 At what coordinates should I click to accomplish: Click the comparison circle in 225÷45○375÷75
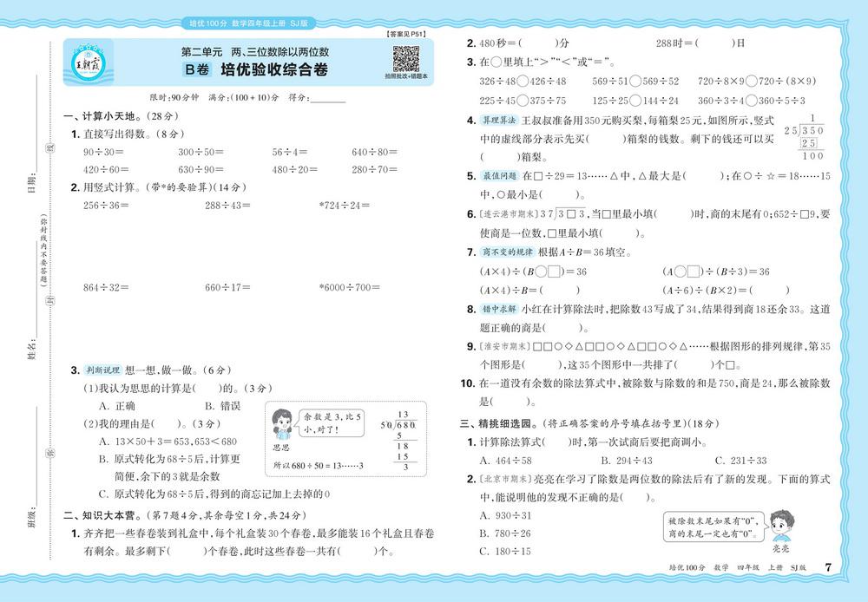point(523,101)
